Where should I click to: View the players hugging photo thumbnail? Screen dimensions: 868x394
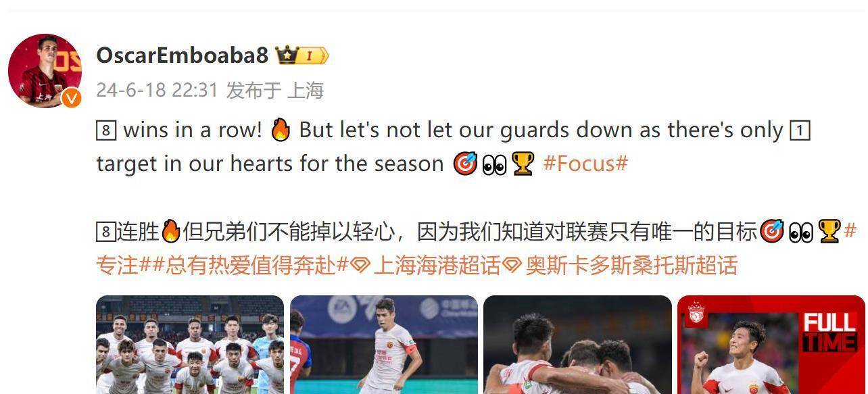coord(577,345)
